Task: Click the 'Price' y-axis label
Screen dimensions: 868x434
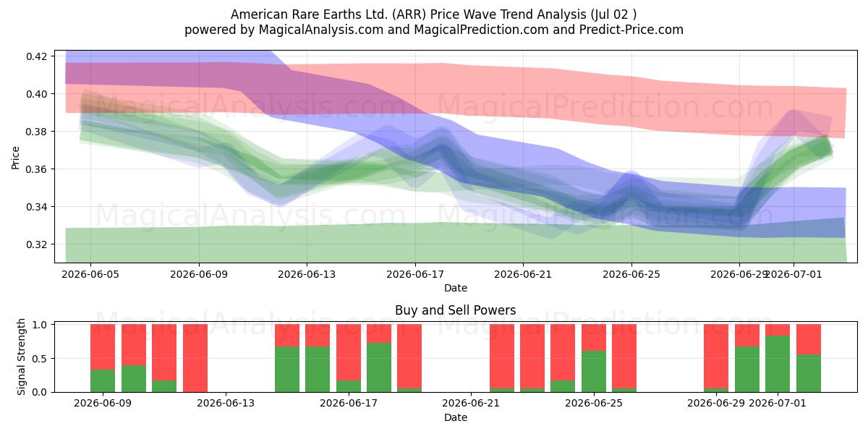Action: [x=16, y=157]
